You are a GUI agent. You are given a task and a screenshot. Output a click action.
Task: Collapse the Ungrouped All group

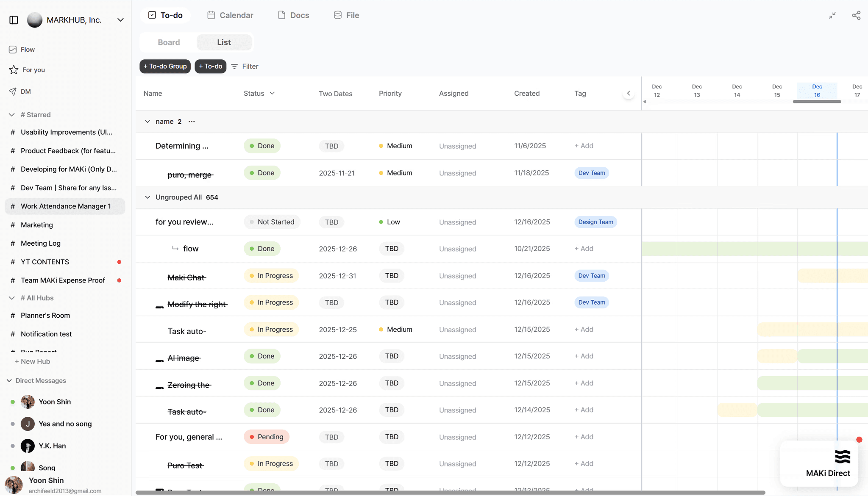[x=147, y=197]
